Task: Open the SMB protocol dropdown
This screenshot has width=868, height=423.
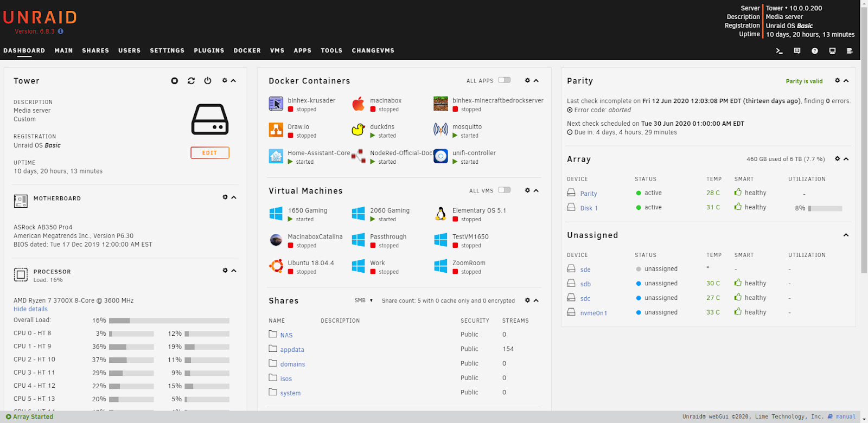Action: [363, 300]
